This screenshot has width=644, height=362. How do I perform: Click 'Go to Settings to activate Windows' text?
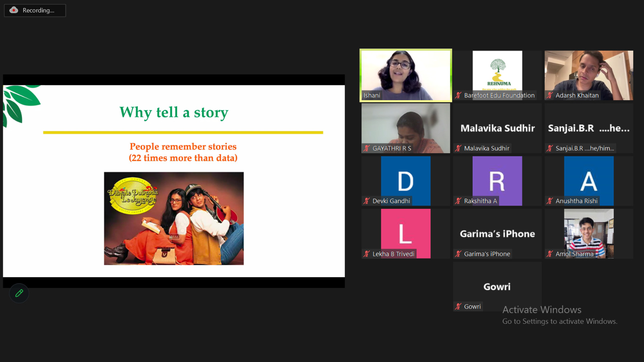[559, 321]
